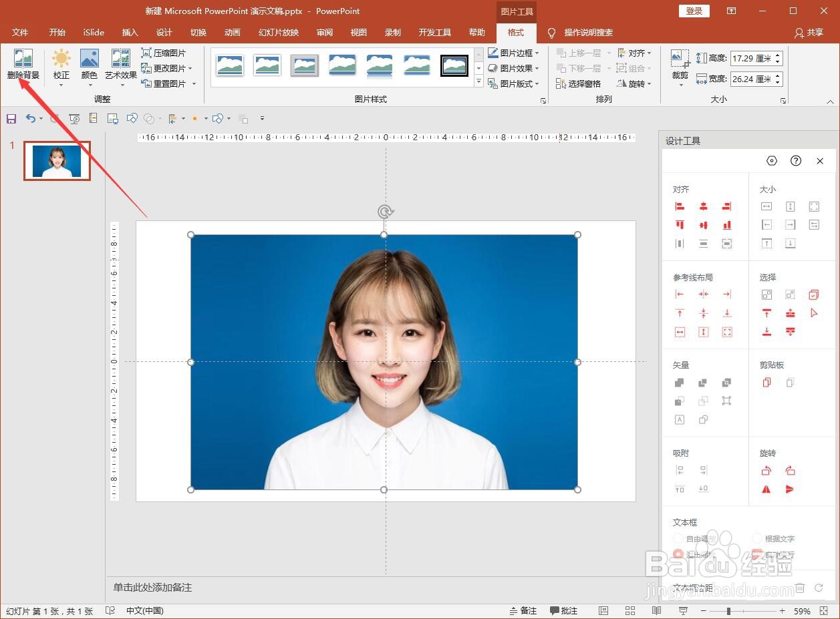
Task: Select the 自由调整 radio option under 文本框
Action: [678, 538]
